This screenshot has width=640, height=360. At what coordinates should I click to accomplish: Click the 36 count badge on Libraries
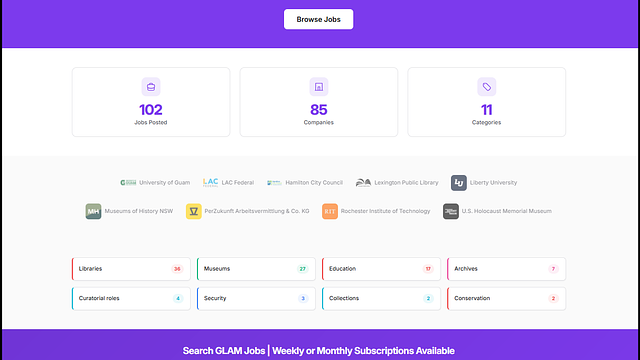coord(177,269)
